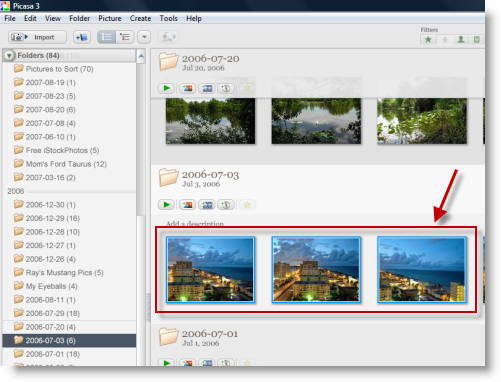Click the star button for 2006-07-03 folder
Screen dimensions: 501x382
[247, 205]
